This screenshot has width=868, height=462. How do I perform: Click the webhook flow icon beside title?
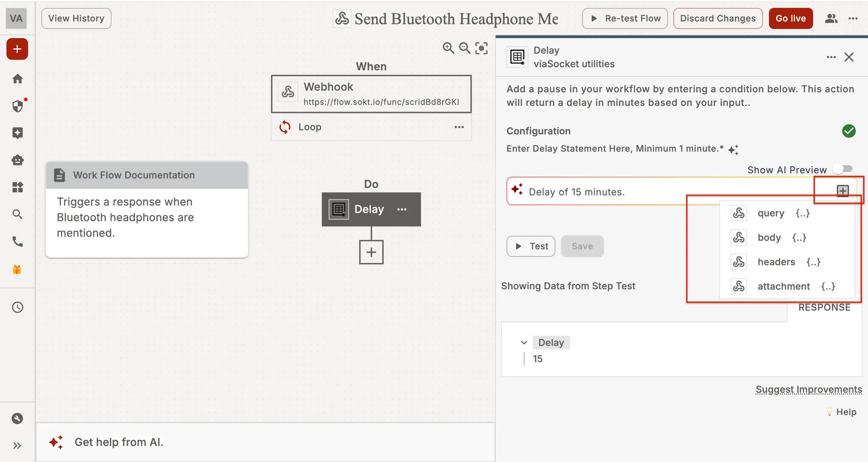(x=342, y=19)
